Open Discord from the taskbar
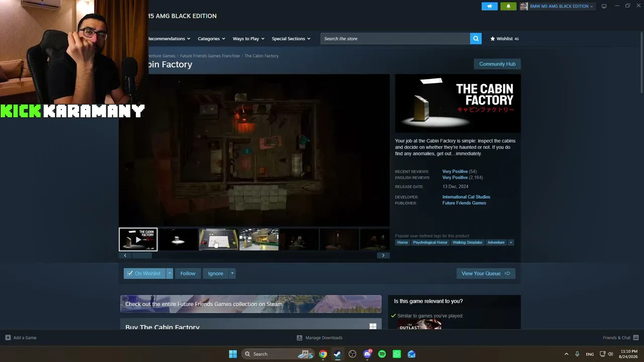 (367, 354)
